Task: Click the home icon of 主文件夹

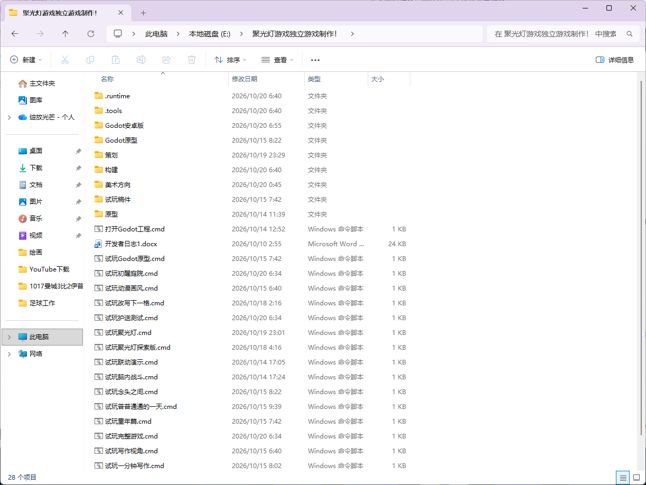Action: pyautogui.click(x=22, y=84)
